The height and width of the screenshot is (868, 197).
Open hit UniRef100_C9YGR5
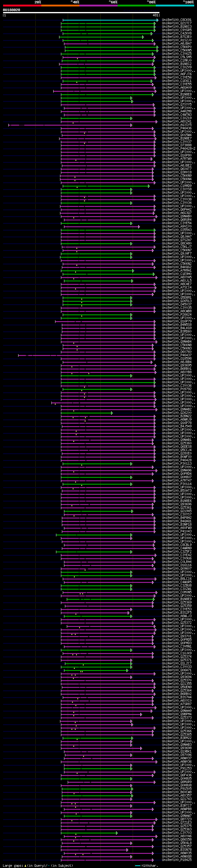176,30
